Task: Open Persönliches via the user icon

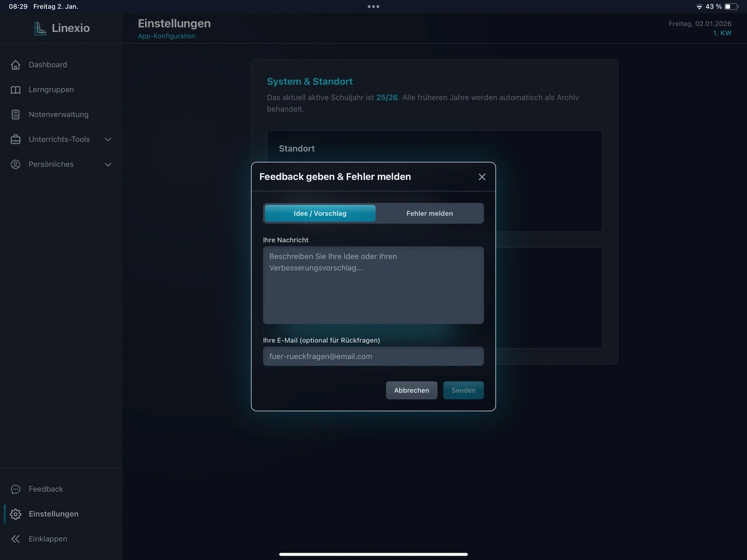Action: coord(16,164)
